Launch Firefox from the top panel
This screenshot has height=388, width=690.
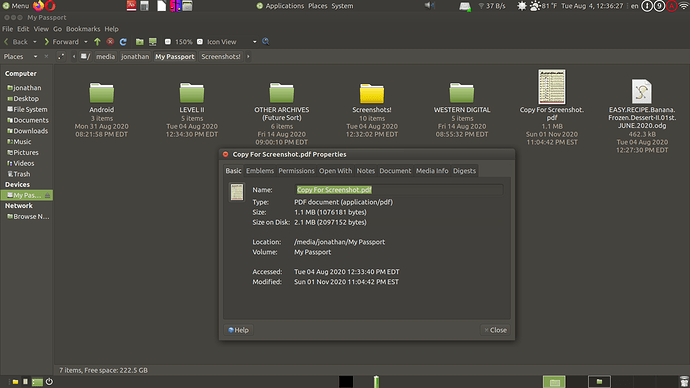click(38, 6)
